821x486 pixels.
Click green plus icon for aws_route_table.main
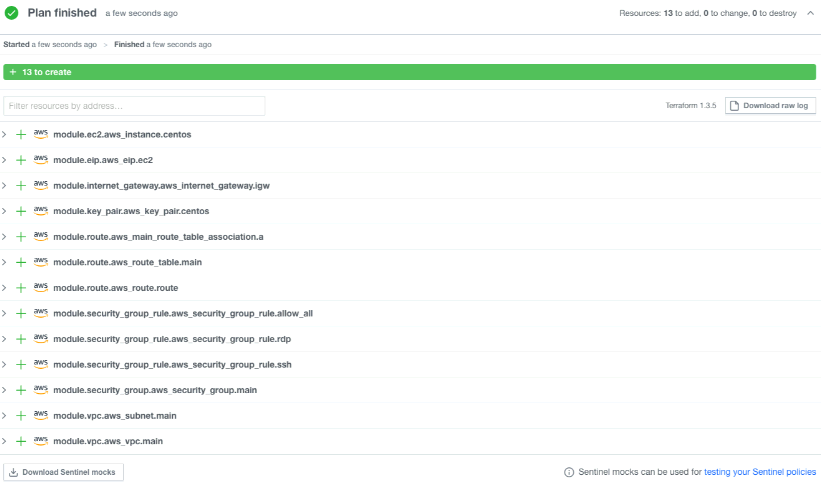21,262
